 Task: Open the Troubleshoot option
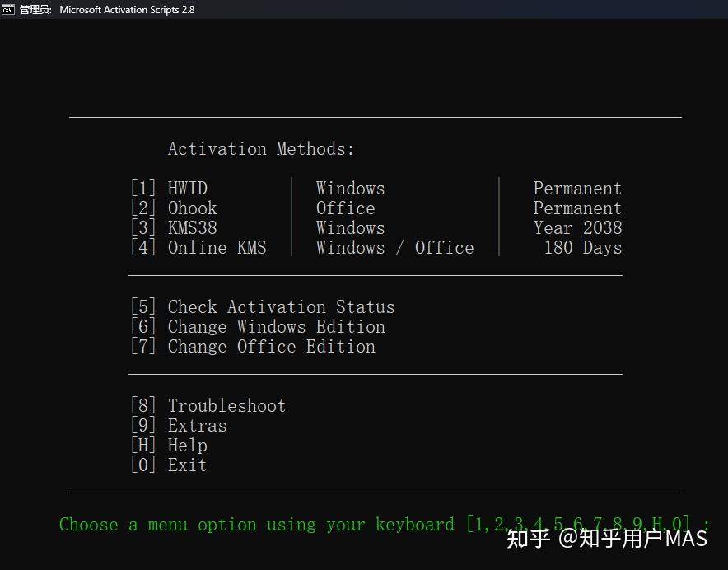pos(226,405)
